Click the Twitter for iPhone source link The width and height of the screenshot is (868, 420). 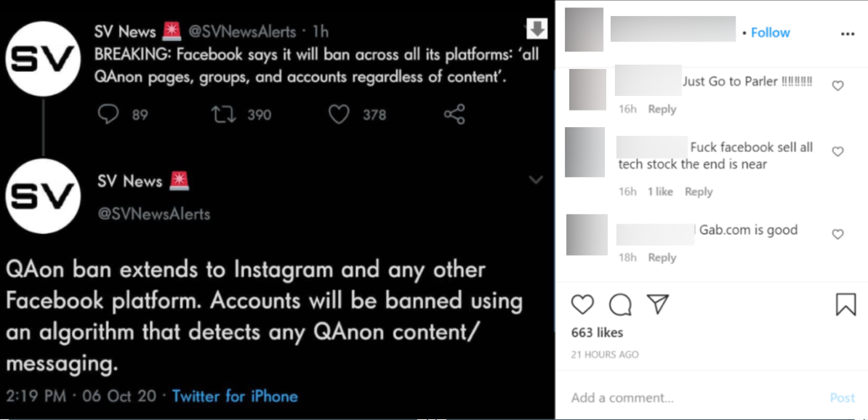click(x=233, y=396)
